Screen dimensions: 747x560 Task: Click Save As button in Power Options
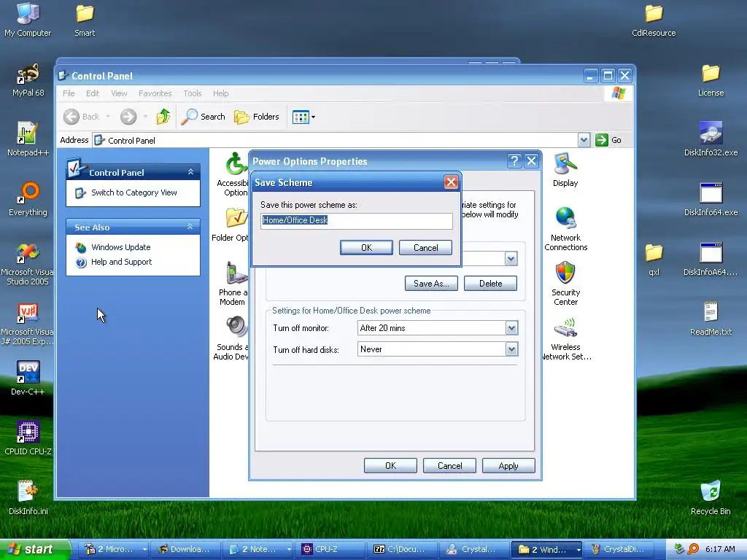coord(431,284)
